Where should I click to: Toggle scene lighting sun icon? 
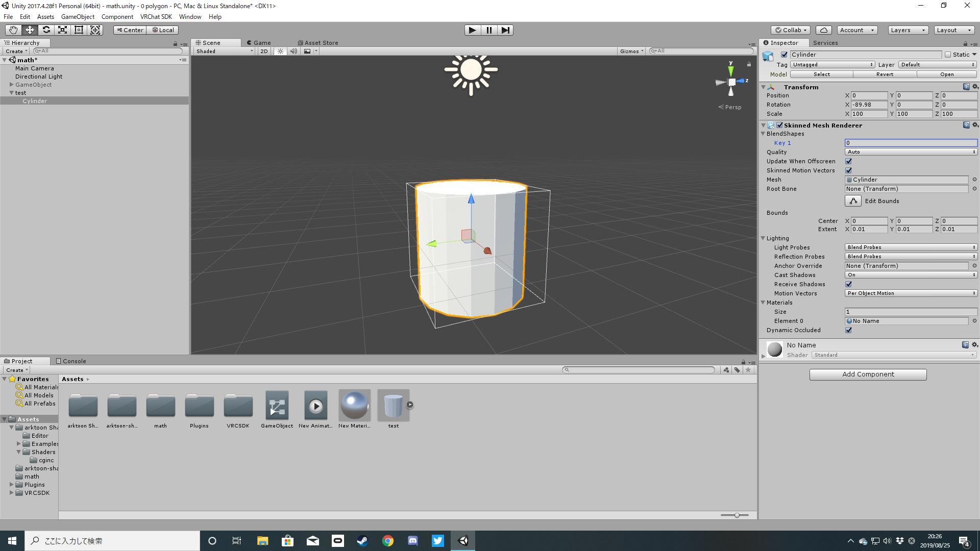[280, 51]
